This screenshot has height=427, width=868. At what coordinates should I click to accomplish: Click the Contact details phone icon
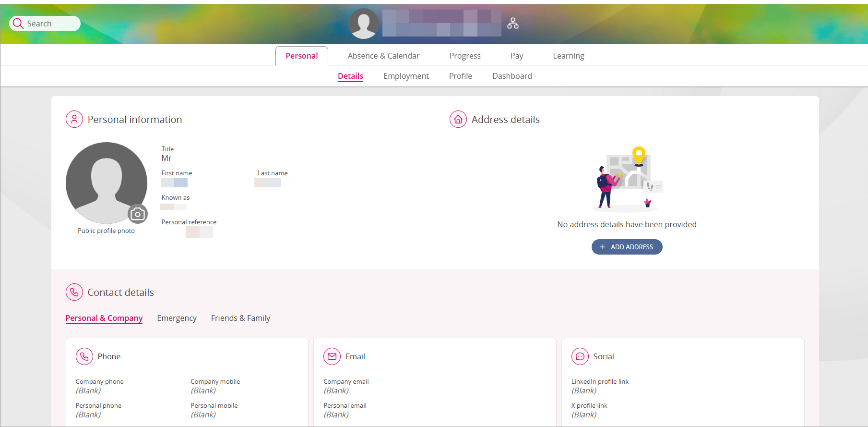click(74, 292)
